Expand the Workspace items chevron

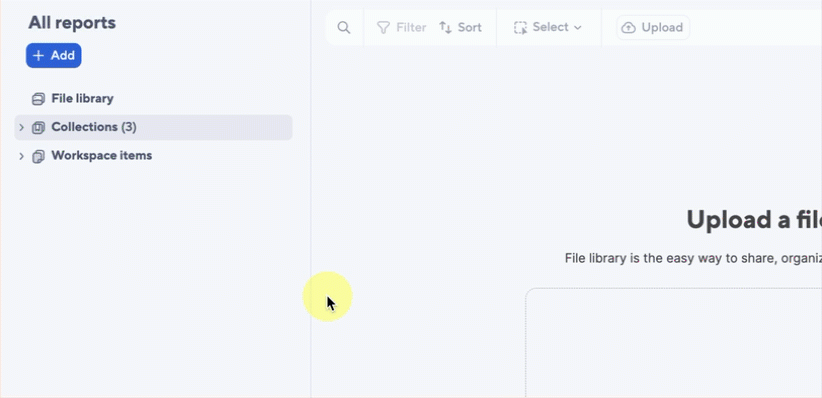[x=21, y=156]
